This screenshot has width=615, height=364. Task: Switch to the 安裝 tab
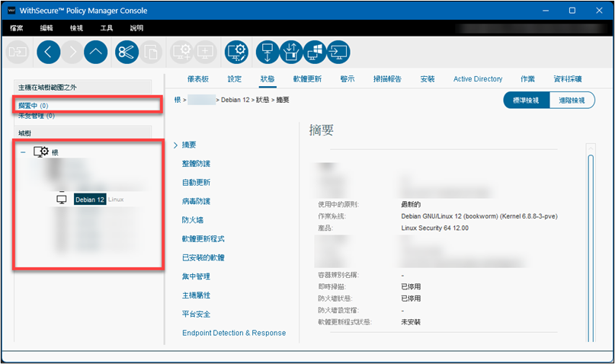(428, 78)
